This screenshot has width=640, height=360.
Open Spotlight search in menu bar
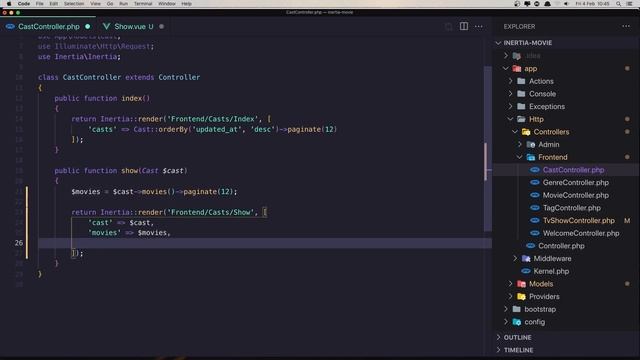(x=619, y=4)
